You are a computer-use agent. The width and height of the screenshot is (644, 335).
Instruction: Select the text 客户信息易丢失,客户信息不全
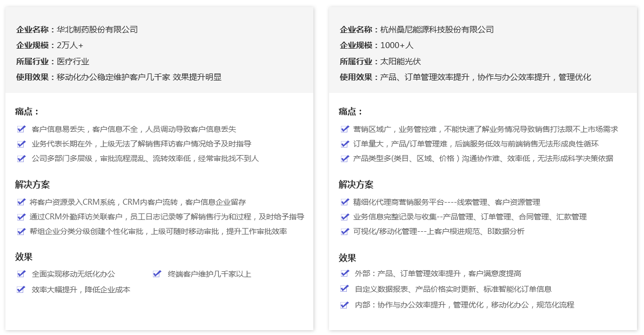(85, 129)
